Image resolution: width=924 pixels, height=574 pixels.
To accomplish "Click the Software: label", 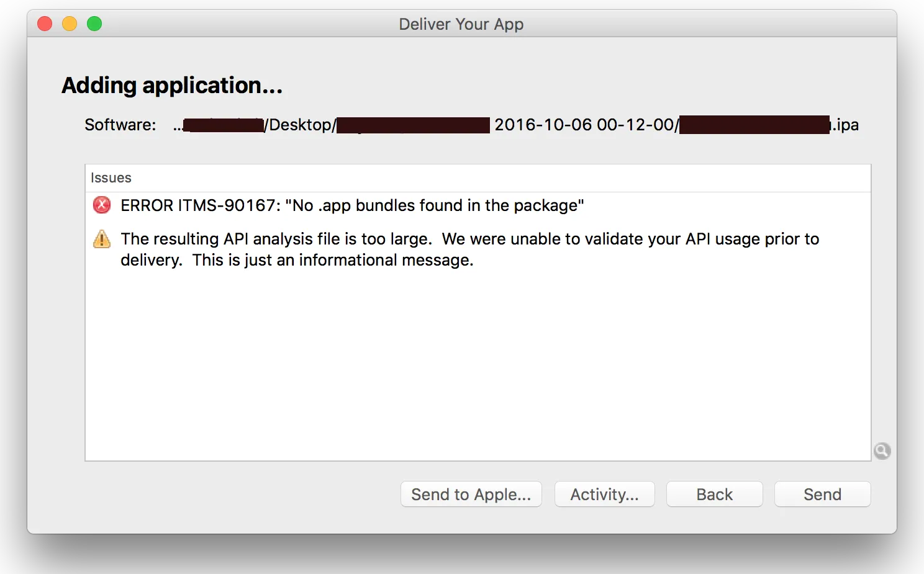I will click(120, 125).
